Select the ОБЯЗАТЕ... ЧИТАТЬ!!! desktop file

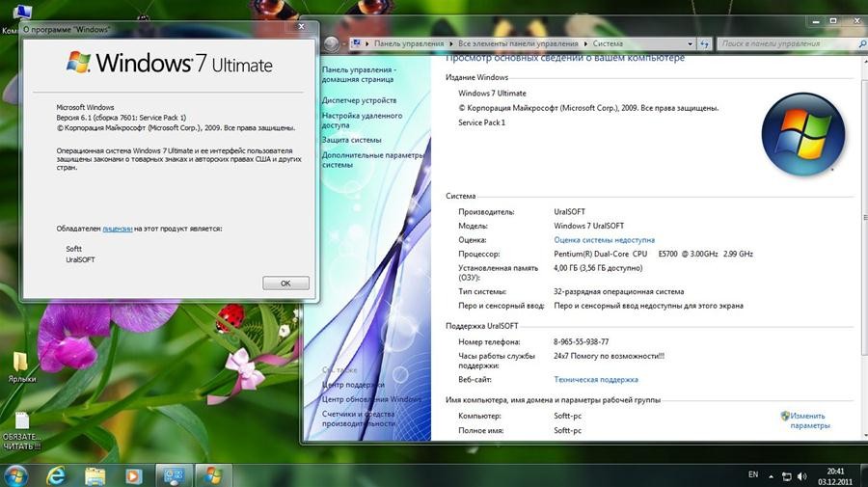[21, 431]
